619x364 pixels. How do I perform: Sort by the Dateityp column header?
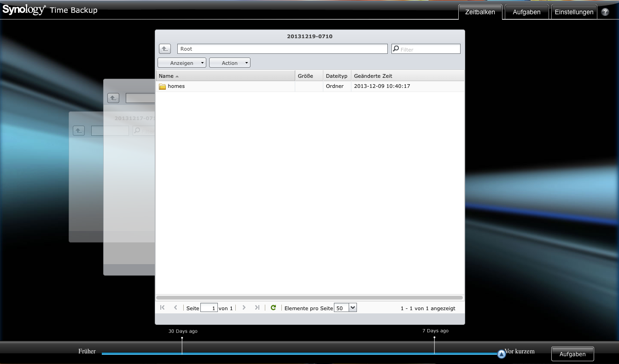[x=337, y=76]
